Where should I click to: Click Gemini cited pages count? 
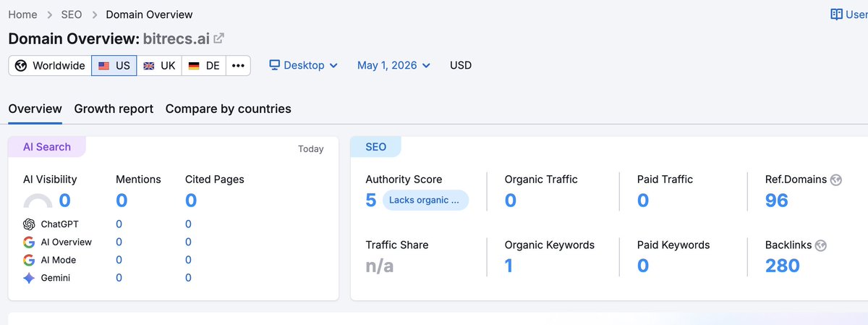click(188, 278)
